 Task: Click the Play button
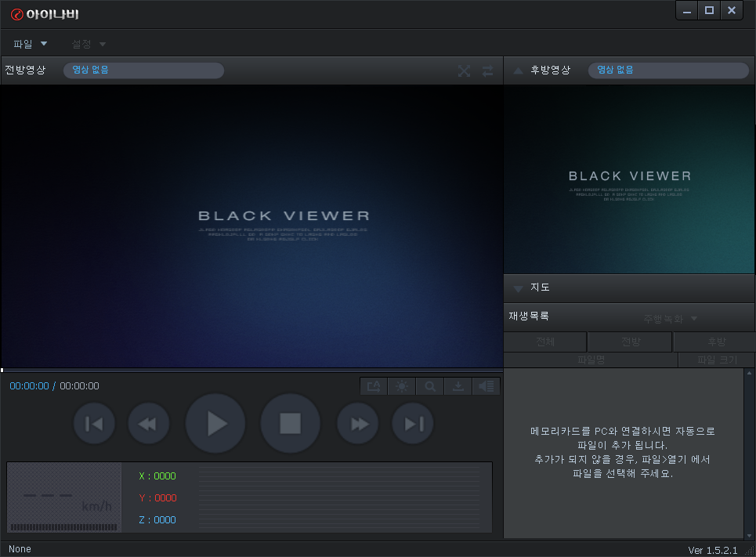tap(215, 424)
